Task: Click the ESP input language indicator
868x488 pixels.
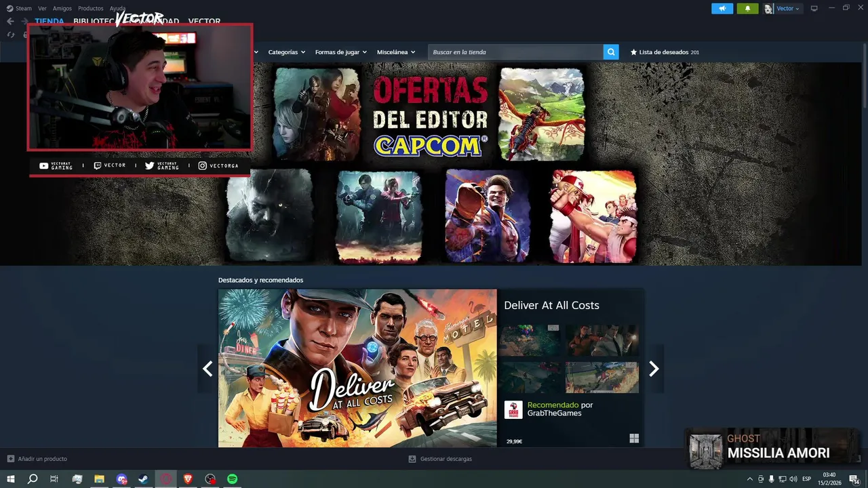Action: 807,479
